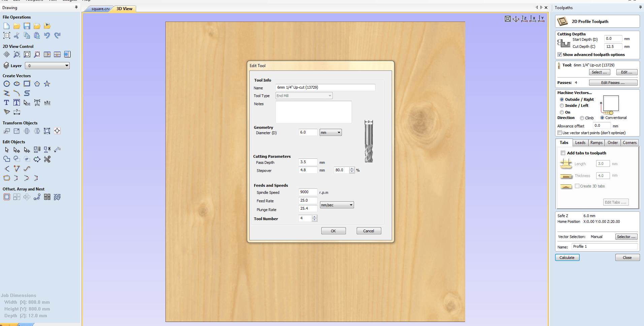Close the 2D Profile Toolpath panel
This screenshot has width=644, height=326.
coord(627,258)
